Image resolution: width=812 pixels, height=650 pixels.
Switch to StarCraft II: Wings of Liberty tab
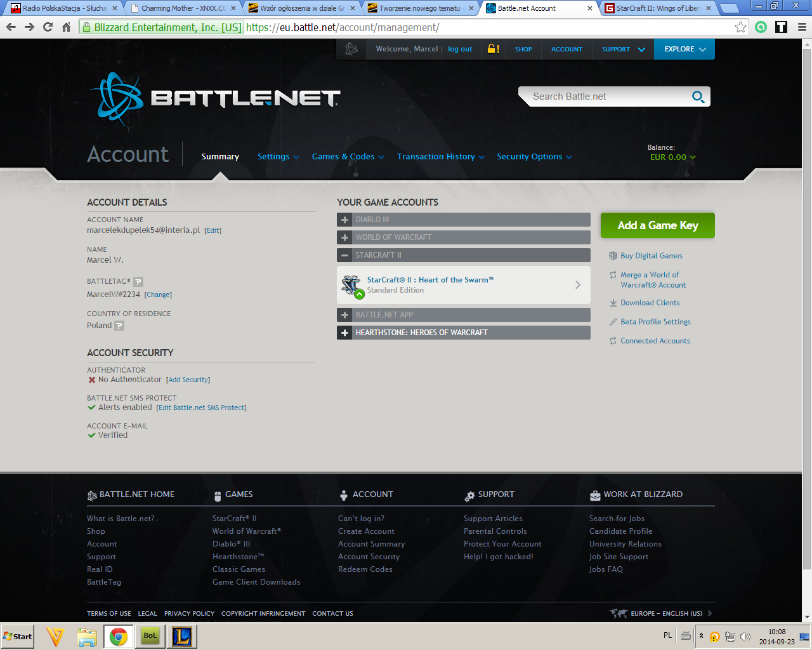pyautogui.click(x=658, y=8)
